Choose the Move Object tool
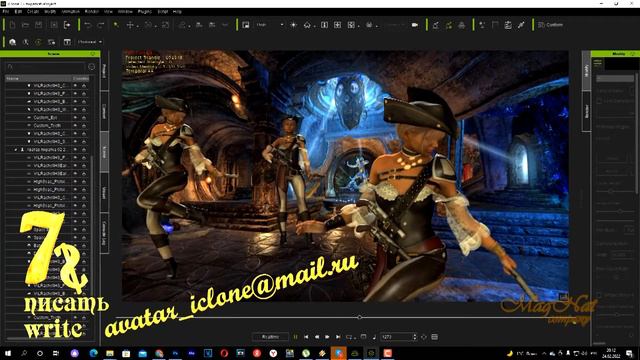 coord(130,25)
